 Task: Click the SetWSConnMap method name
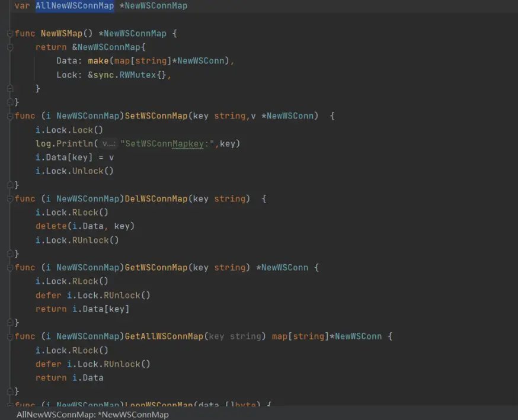[x=156, y=116]
